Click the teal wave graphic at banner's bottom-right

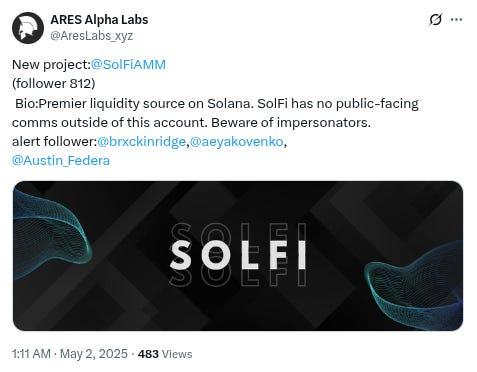click(415, 288)
